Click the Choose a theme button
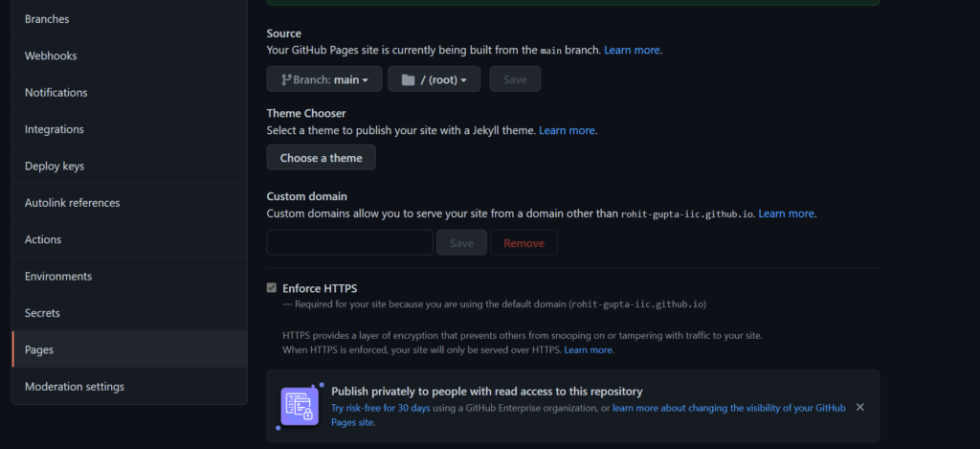This screenshot has height=449, width=980. coord(322,158)
